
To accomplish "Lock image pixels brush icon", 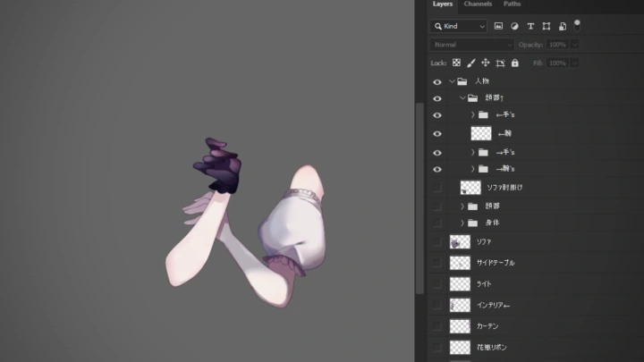I will [x=471, y=63].
